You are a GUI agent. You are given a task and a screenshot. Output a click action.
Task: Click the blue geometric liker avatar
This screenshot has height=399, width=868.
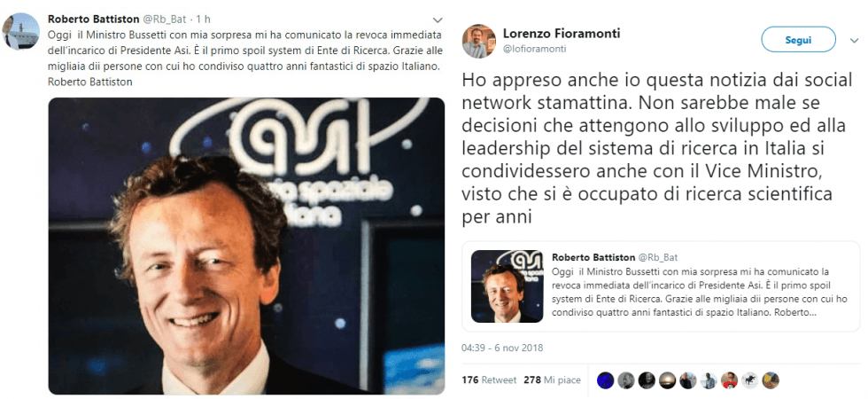[606, 380]
